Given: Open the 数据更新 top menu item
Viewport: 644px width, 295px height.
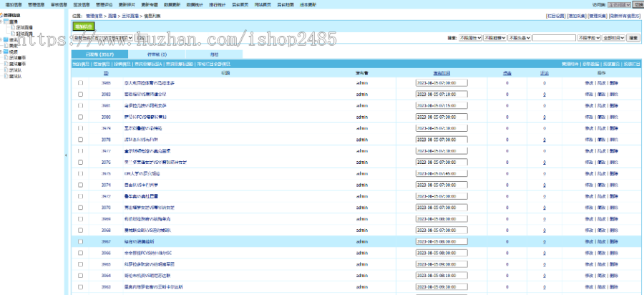Looking at the screenshot, I should [x=172, y=5].
